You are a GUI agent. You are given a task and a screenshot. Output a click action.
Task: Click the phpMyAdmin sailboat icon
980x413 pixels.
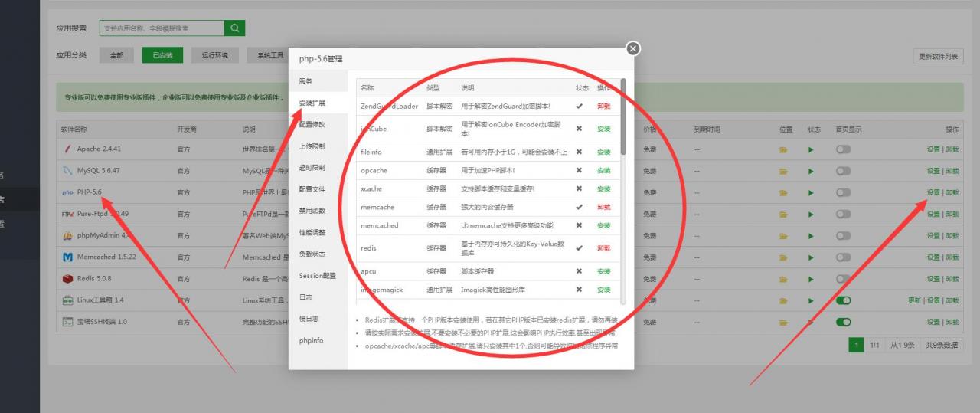67,235
